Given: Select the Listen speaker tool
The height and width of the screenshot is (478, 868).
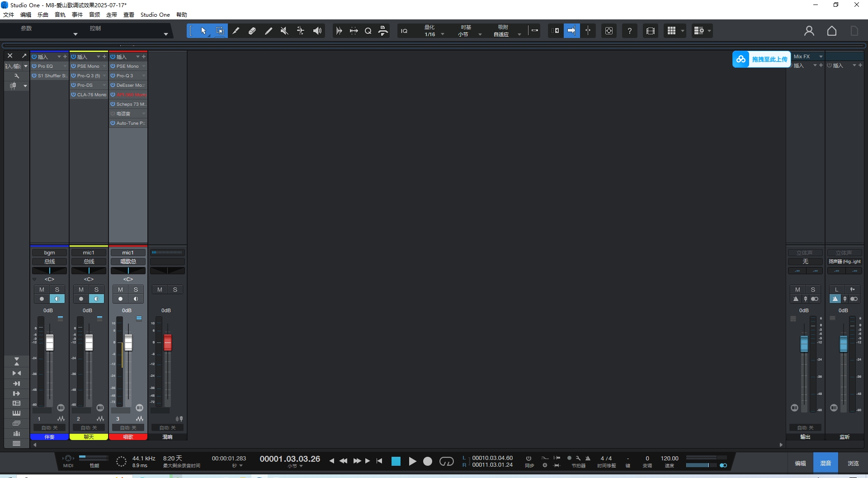Looking at the screenshot, I should point(317,31).
